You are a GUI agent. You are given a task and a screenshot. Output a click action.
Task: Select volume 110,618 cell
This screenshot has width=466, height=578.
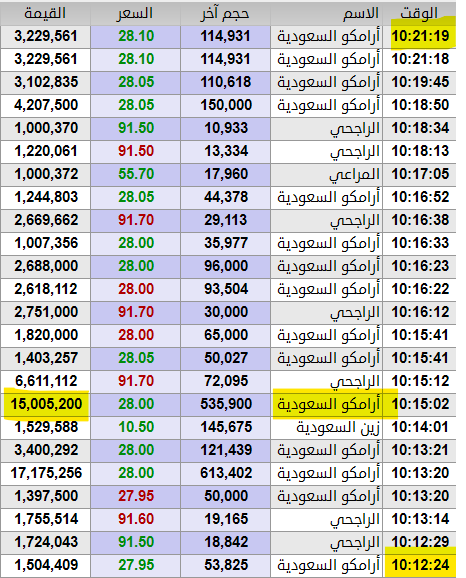pyautogui.click(x=225, y=82)
